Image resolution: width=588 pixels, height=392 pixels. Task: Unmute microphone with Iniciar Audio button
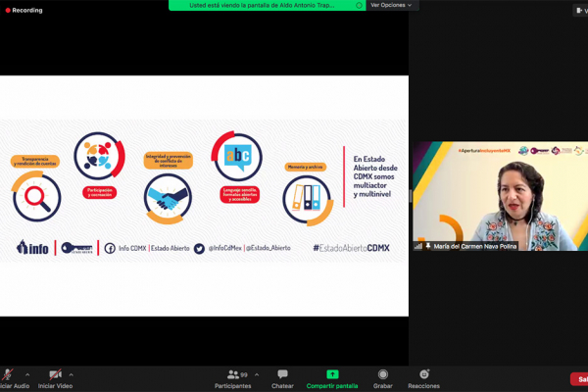tap(13, 379)
